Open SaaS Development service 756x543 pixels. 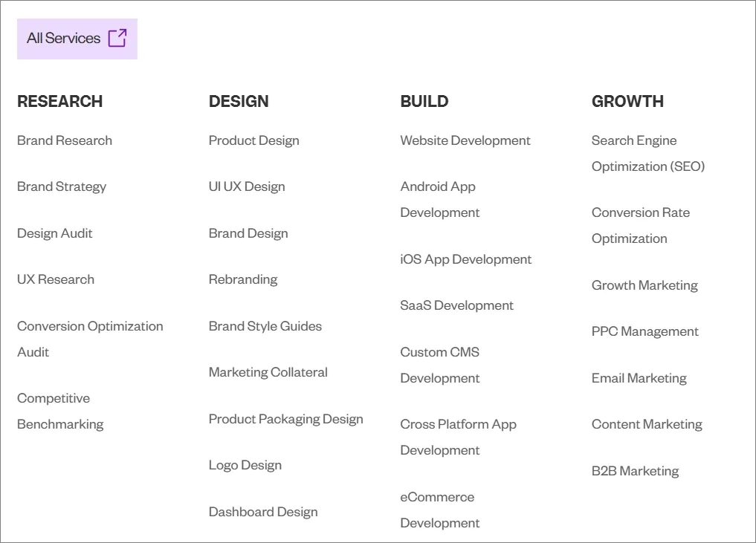pos(456,305)
